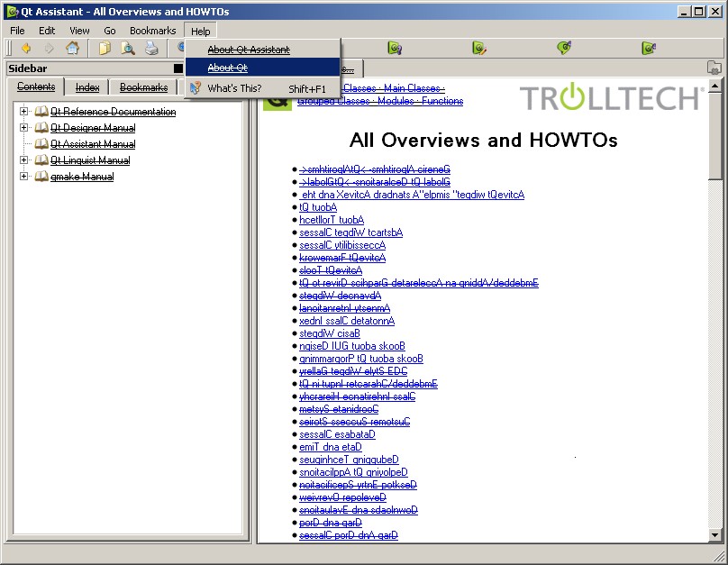Expand the Qt Linguist Manual node
Viewport: 728px width, 565px height.
click(25, 160)
